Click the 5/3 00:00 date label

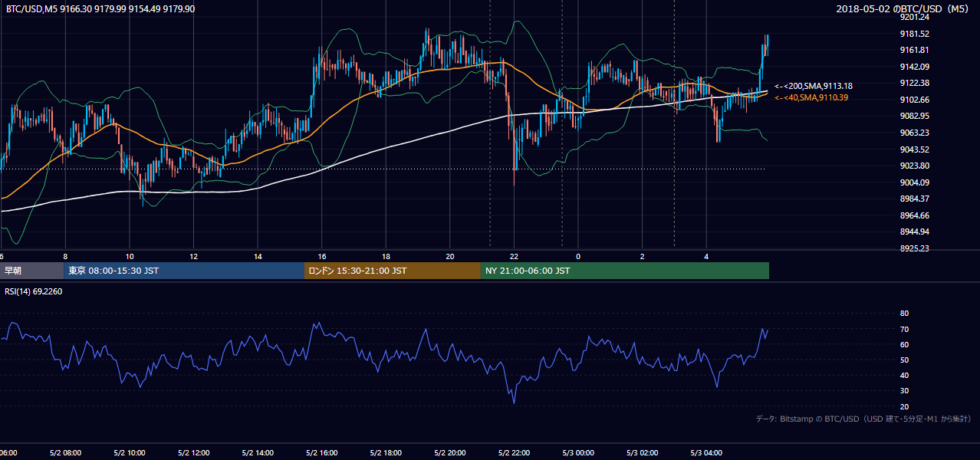tap(578, 453)
